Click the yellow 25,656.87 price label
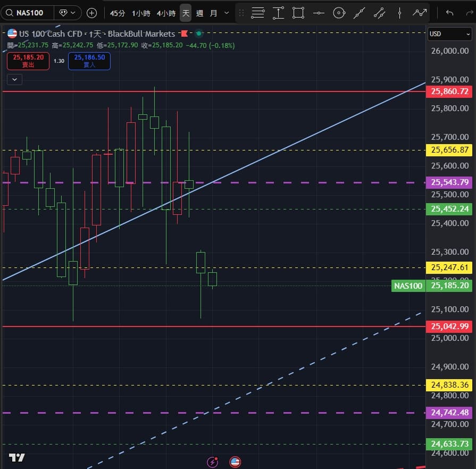The width and height of the screenshot is (476, 469). (x=449, y=150)
